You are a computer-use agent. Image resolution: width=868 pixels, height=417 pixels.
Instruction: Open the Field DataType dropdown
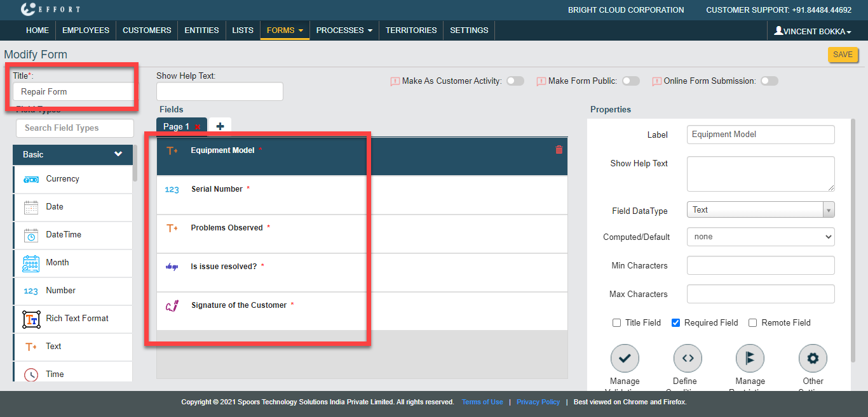click(760, 209)
